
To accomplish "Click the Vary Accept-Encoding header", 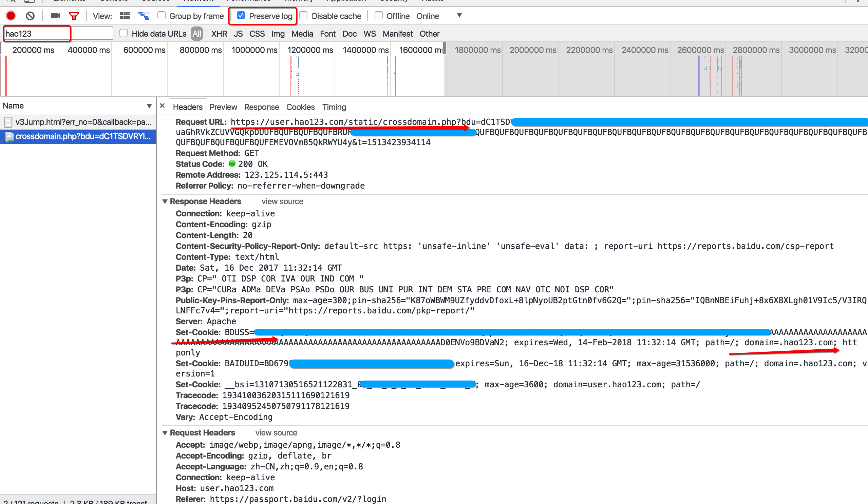I will [x=224, y=417].
